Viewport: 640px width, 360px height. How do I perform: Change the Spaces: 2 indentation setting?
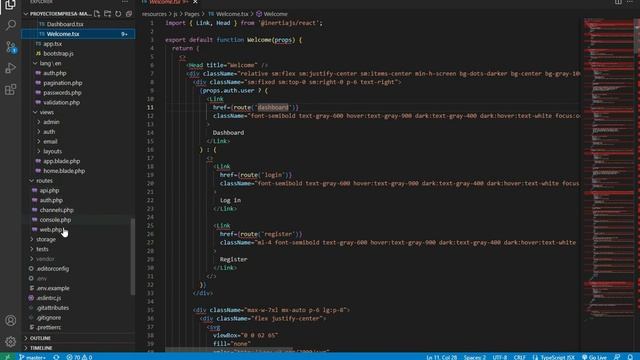[475, 357]
